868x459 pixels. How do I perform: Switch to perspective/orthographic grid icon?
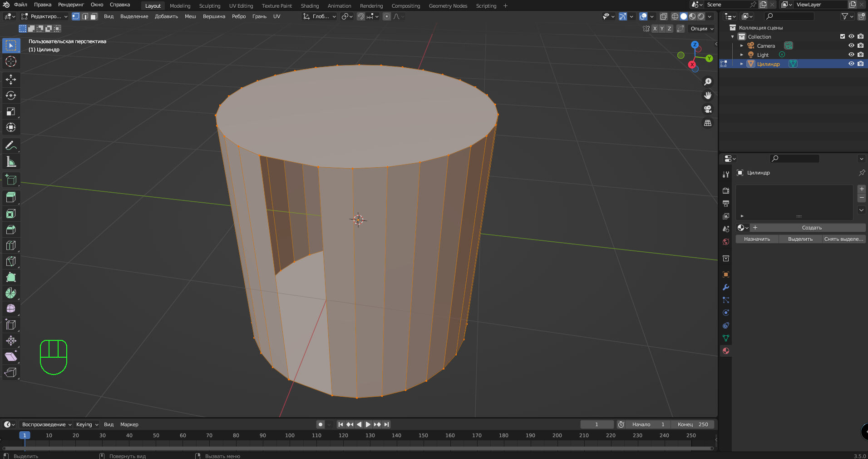pyautogui.click(x=708, y=123)
